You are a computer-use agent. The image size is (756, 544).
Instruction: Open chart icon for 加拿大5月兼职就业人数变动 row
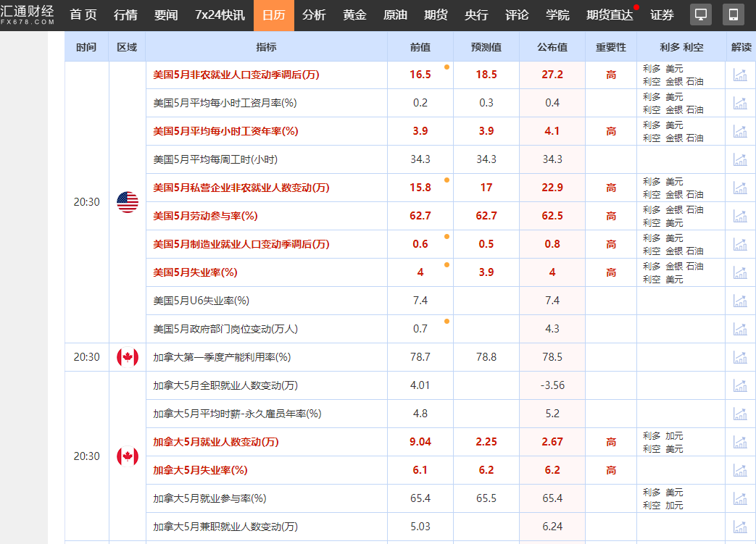(x=740, y=527)
